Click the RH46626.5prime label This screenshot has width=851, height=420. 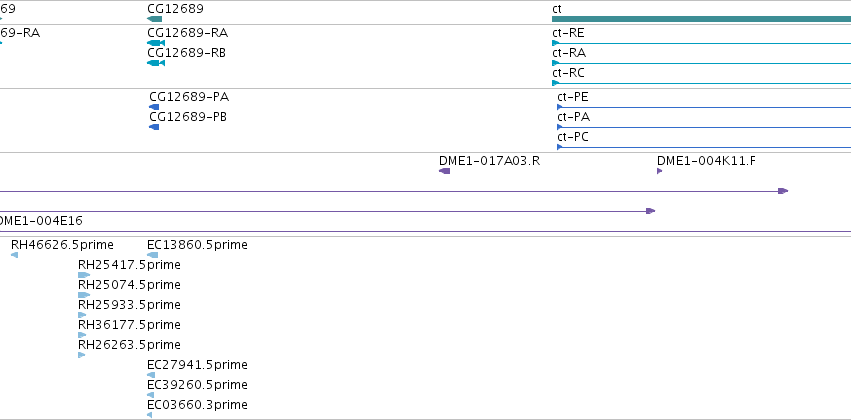coord(62,245)
